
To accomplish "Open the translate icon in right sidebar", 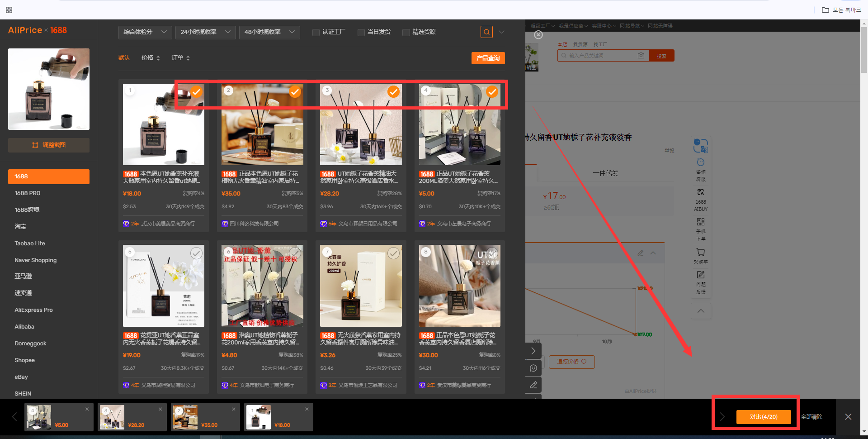I will point(701,146).
